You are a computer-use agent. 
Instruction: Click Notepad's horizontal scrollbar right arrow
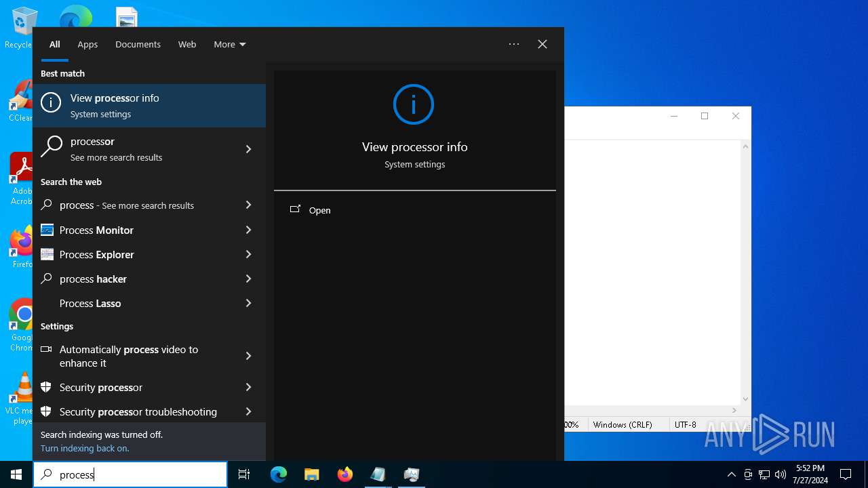(x=734, y=410)
